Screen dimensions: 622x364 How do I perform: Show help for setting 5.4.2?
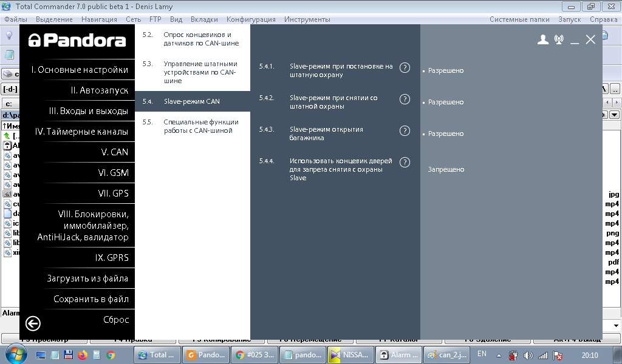[405, 99]
